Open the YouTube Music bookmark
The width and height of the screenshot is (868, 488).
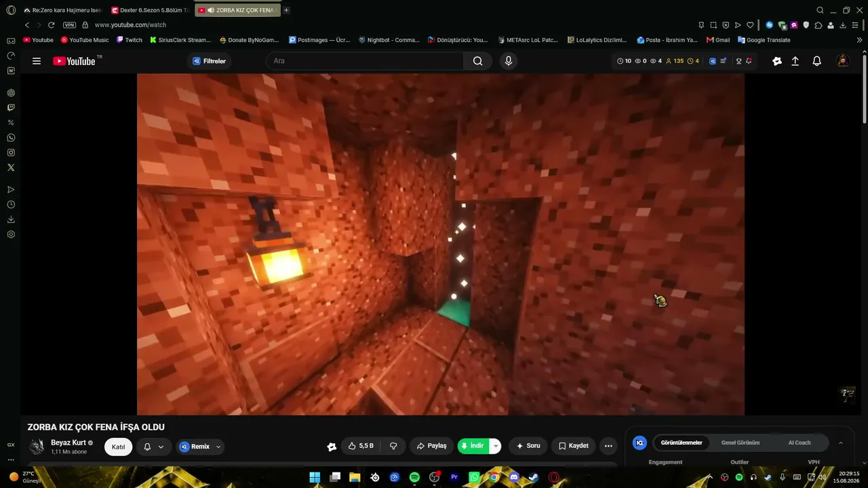85,40
